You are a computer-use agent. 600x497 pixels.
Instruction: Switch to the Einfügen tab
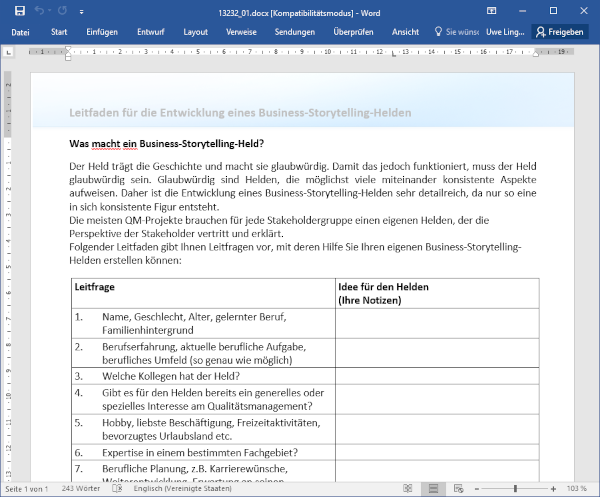(102, 32)
